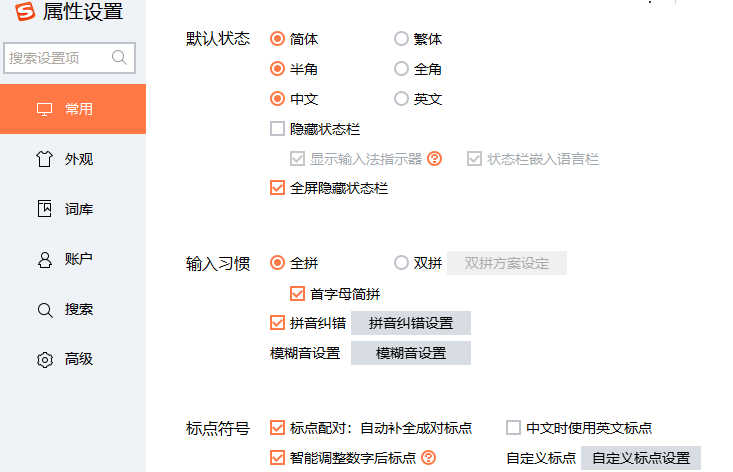
Task: Check 中文时使用英文标点 option
Action: tap(514, 428)
